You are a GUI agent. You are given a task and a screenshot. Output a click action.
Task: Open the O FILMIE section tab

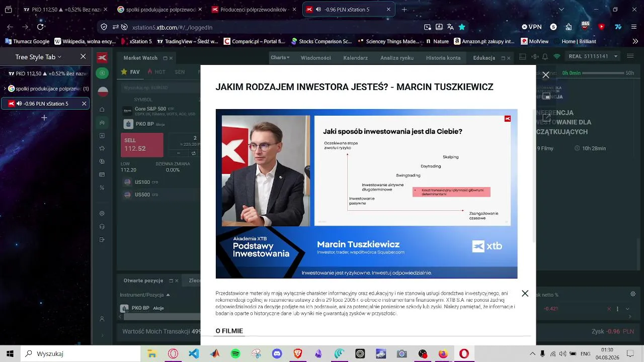[x=229, y=331]
